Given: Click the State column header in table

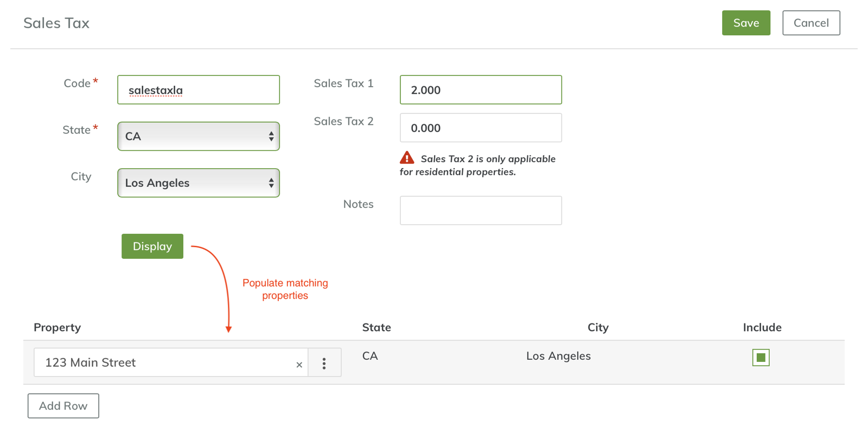Looking at the screenshot, I should (x=376, y=328).
